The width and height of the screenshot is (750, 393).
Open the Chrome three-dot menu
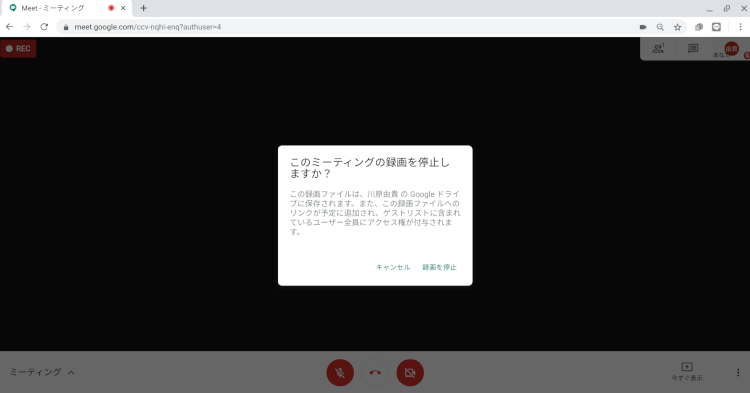(739, 27)
